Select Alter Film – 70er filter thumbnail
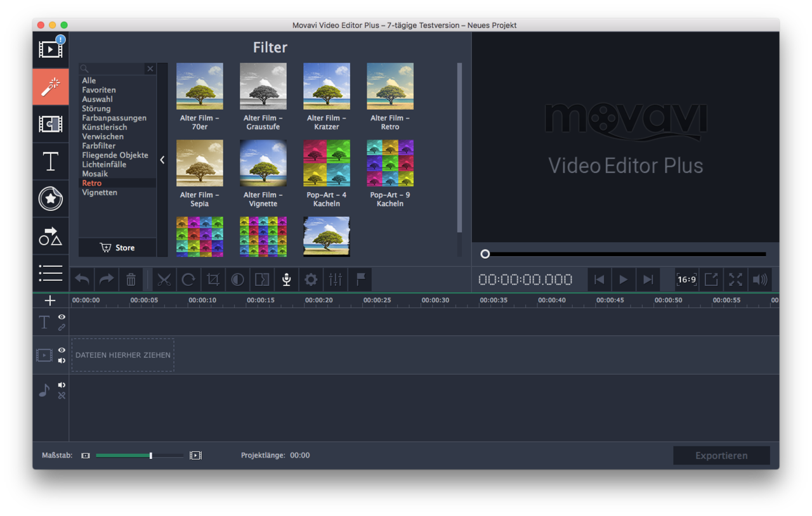Screen dimensions: 812x516 (x=200, y=86)
